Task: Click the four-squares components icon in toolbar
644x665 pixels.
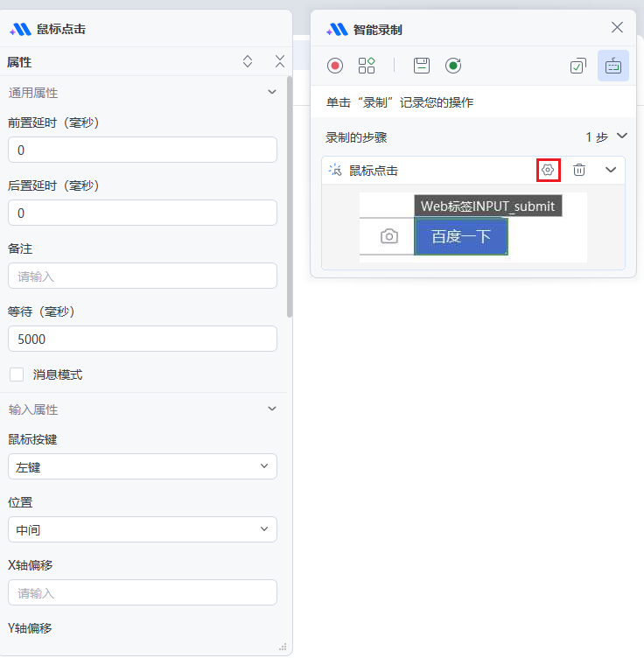Action: click(367, 66)
